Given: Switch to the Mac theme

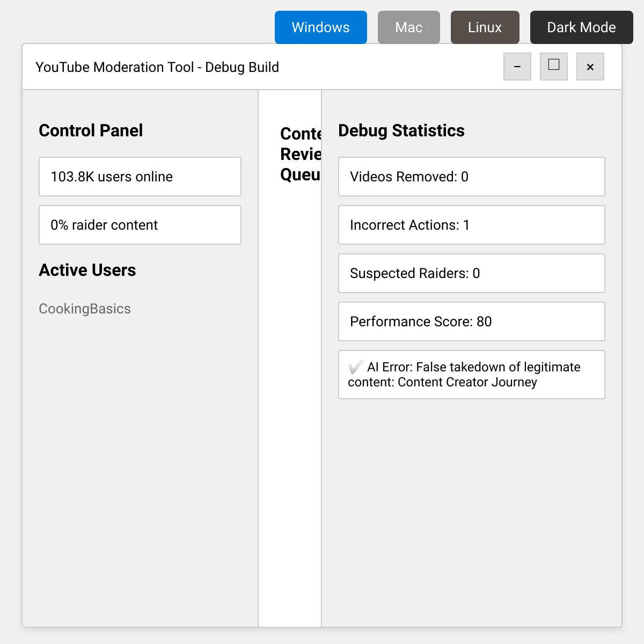Looking at the screenshot, I should click(x=408, y=27).
